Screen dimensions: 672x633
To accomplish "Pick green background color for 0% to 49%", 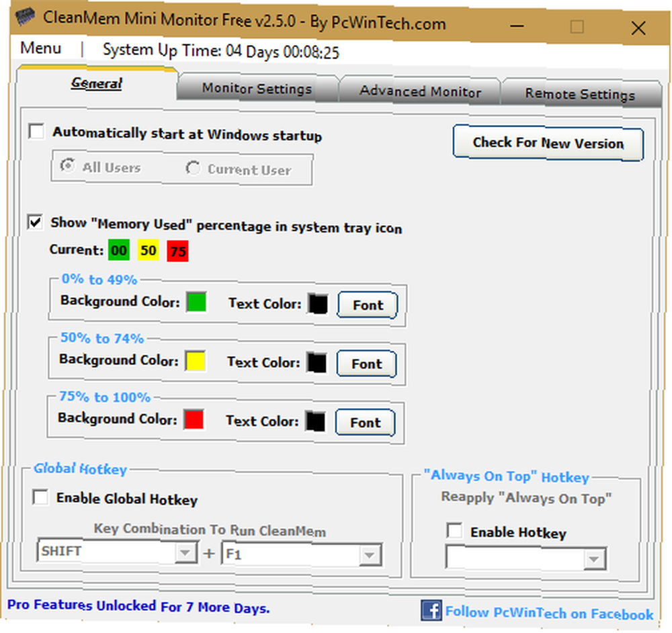I will point(196,302).
